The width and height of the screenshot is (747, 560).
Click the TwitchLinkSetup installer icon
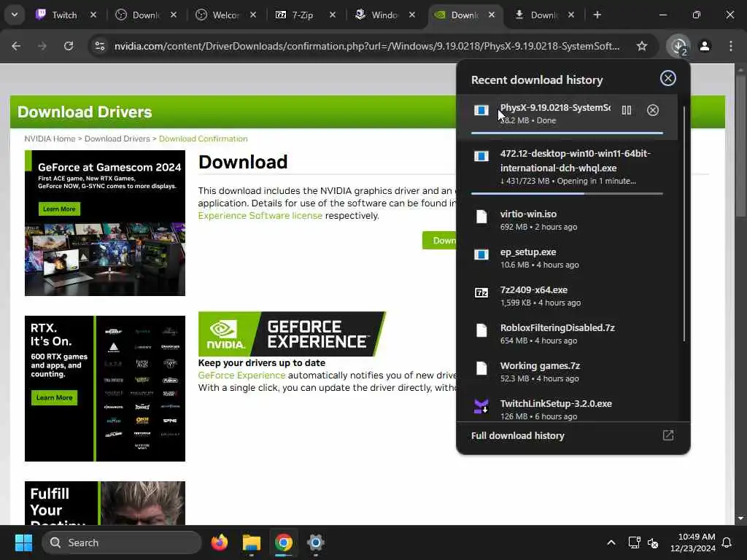click(x=481, y=406)
